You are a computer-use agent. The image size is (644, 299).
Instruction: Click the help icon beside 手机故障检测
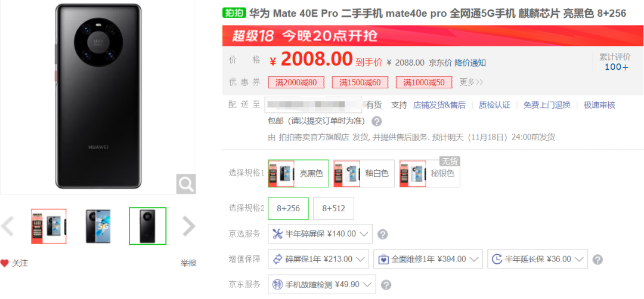pyautogui.click(x=386, y=285)
